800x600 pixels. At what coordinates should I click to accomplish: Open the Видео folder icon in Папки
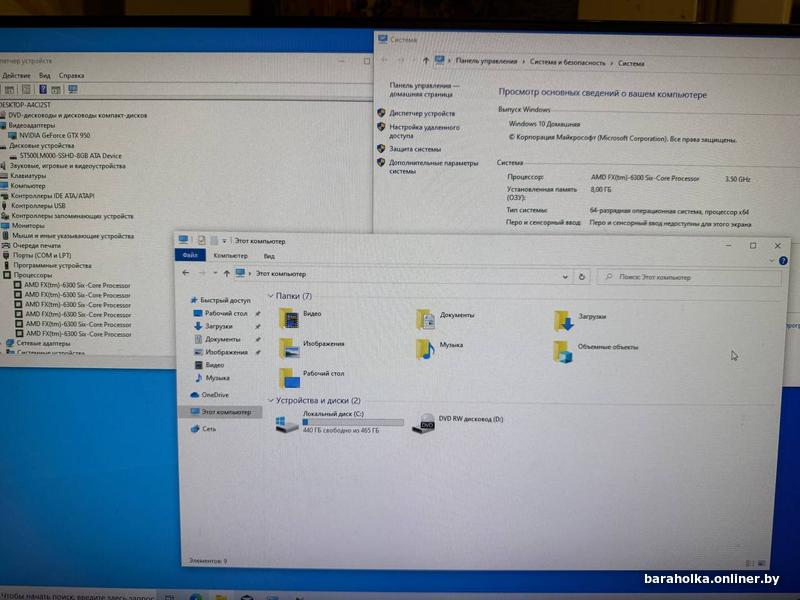[289, 318]
